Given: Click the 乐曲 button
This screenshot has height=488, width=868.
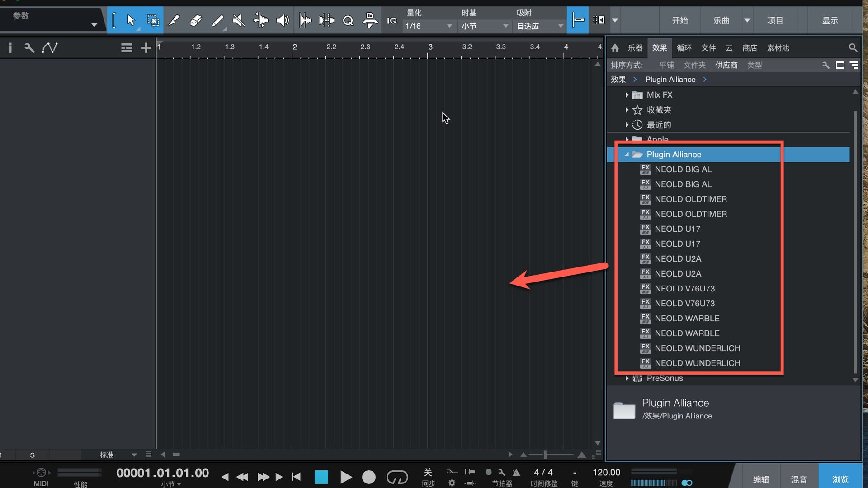Looking at the screenshot, I should [721, 20].
